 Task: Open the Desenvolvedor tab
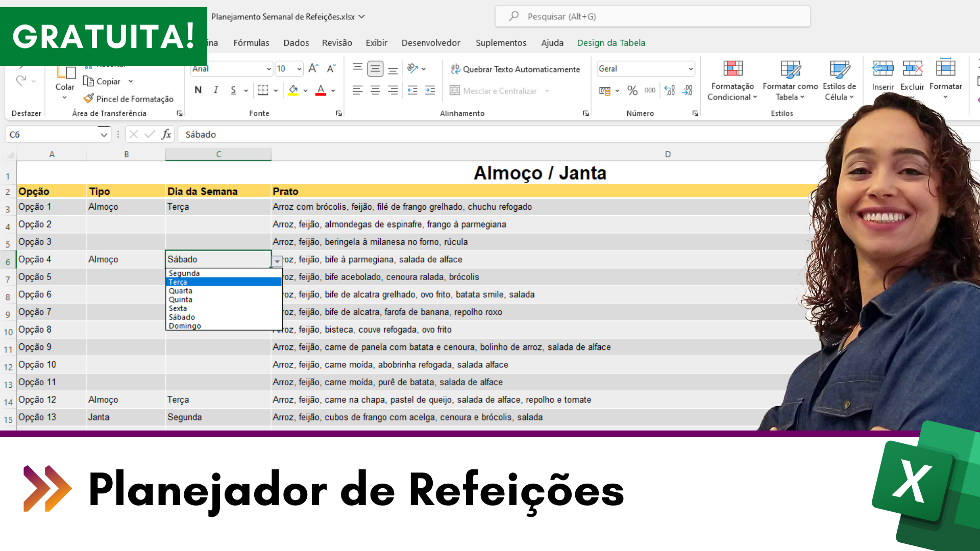431,43
